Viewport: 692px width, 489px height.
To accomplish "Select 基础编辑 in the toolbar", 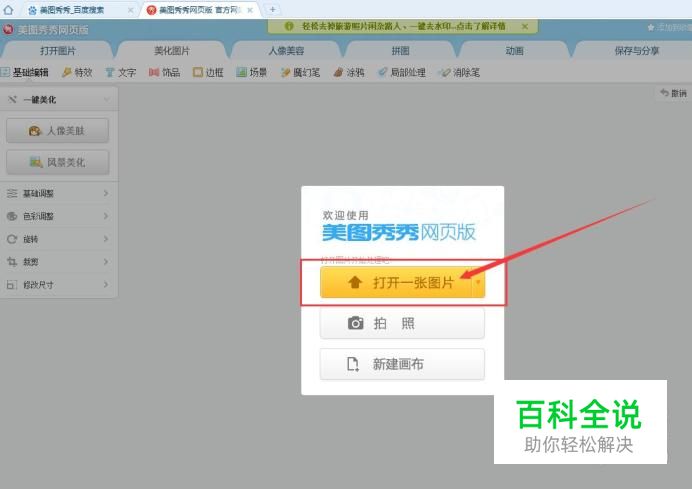I will [x=25, y=72].
